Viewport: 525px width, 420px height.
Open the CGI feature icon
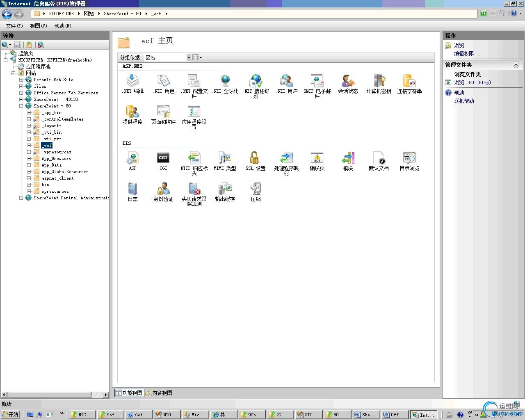tap(163, 161)
